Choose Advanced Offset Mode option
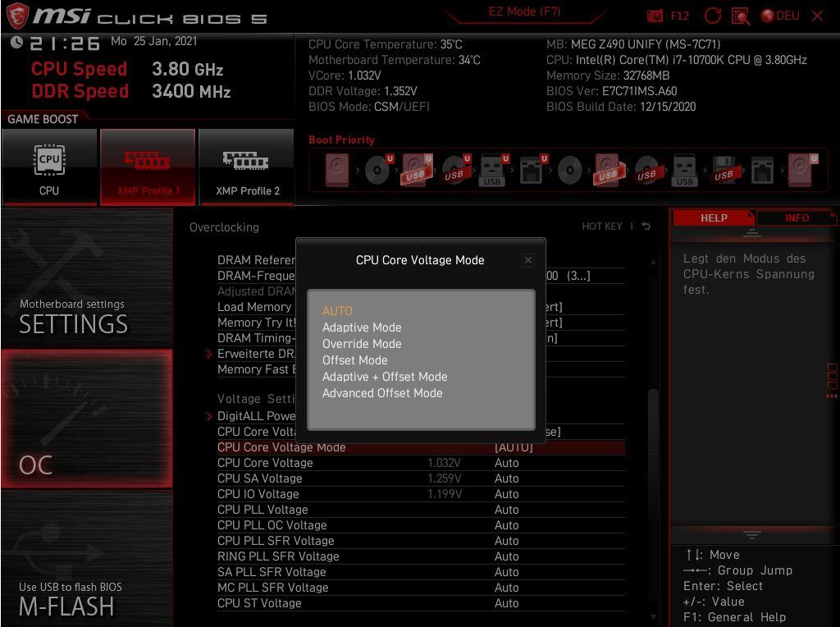840x627 pixels. (x=382, y=393)
